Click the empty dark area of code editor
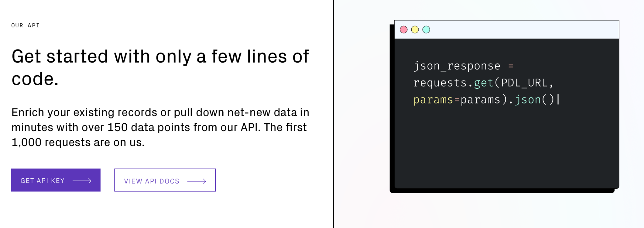This screenshot has height=228, width=644. point(507,148)
